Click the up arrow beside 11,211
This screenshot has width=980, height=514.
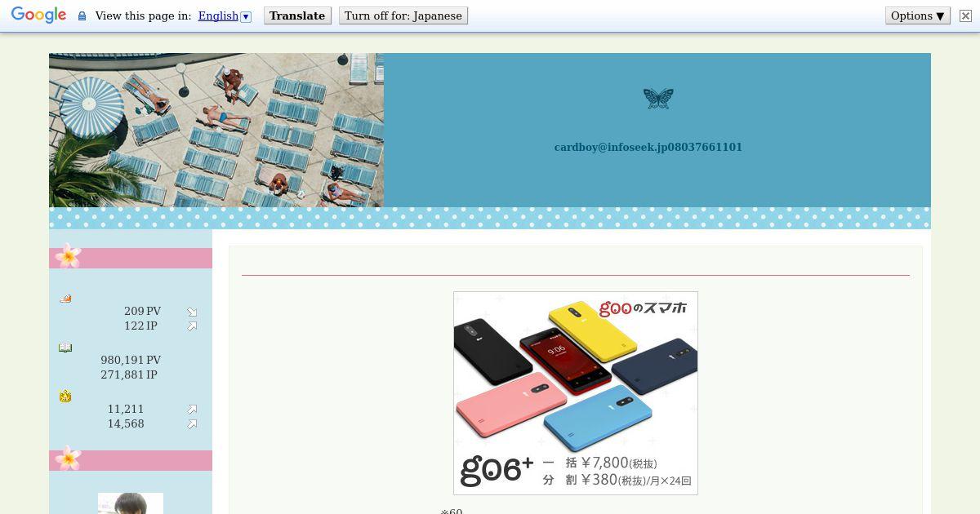coord(192,410)
